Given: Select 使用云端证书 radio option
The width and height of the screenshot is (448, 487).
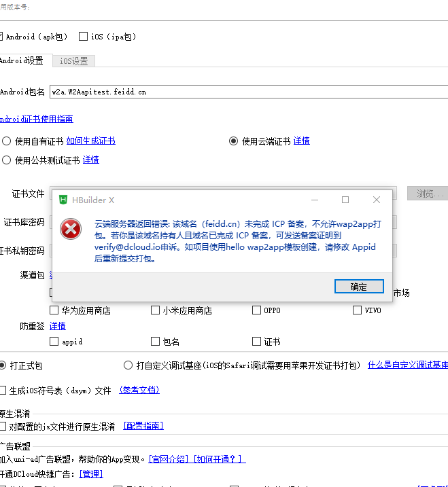Looking at the screenshot, I should pos(233,141).
